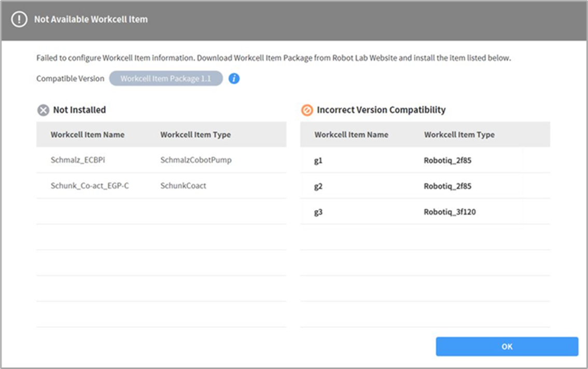
Task: Click the SchmalzCobotPump type cell
Action: pyautogui.click(x=196, y=160)
